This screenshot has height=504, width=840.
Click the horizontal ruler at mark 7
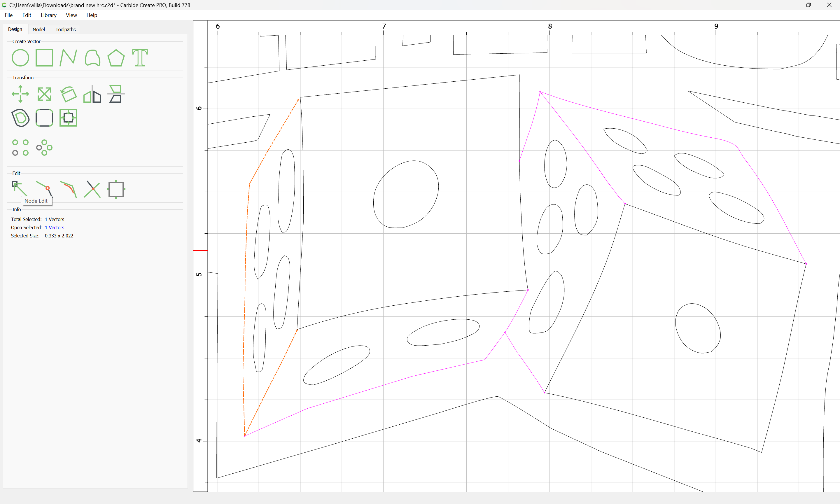click(x=384, y=27)
